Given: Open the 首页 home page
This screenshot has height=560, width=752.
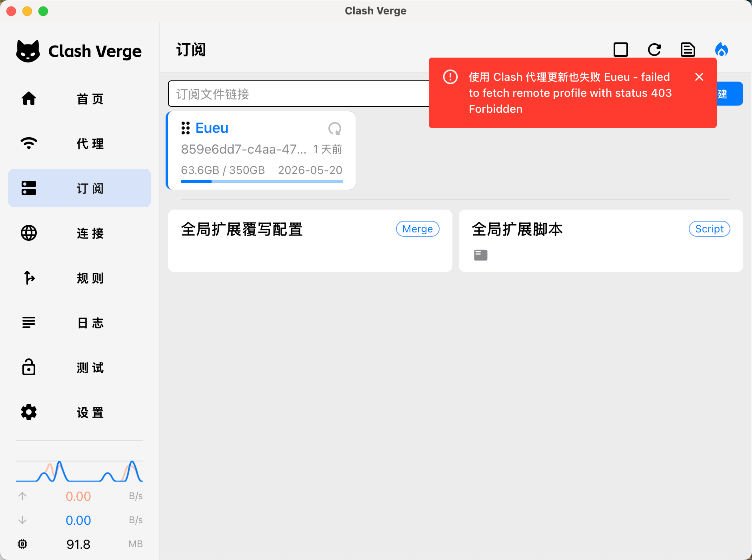Looking at the screenshot, I should [x=80, y=98].
